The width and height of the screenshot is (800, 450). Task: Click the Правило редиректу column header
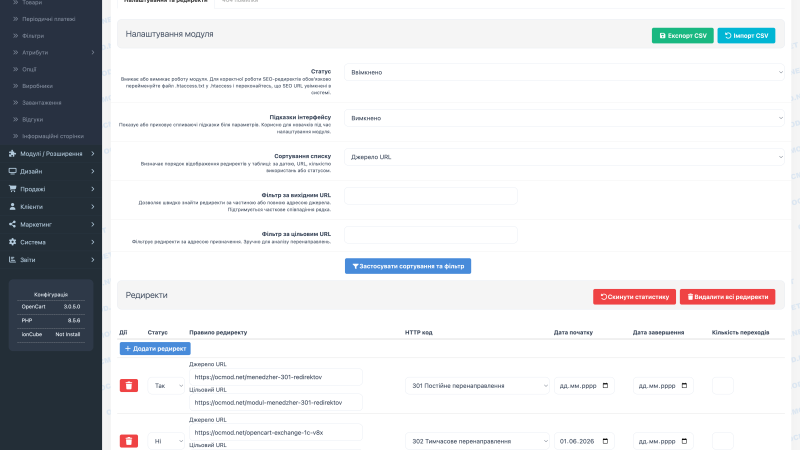218,332
